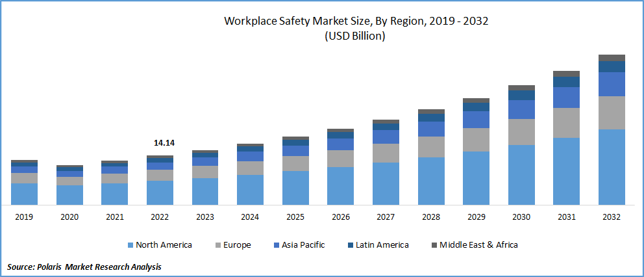Select the Asia Pacific legend label

[303, 245]
